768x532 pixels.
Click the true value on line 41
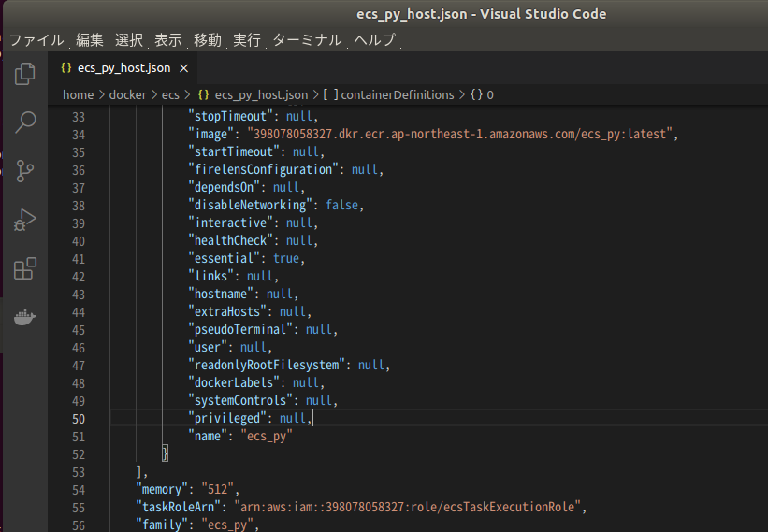point(286,258)
